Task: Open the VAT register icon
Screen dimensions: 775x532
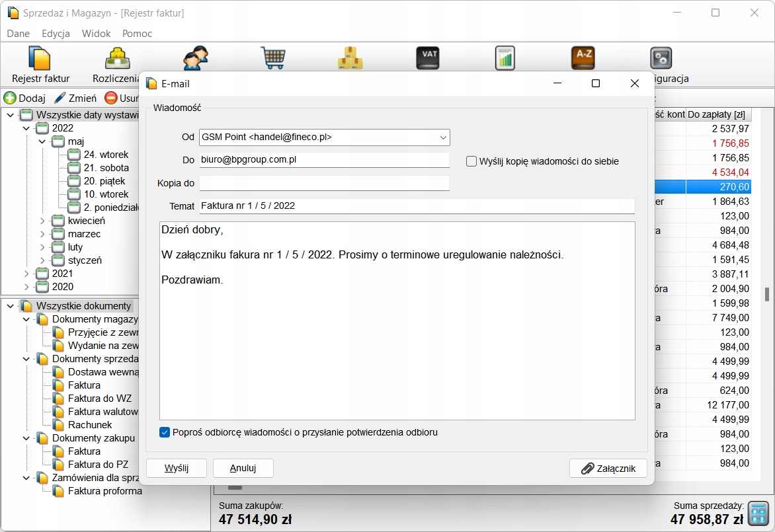Action: 428,58
